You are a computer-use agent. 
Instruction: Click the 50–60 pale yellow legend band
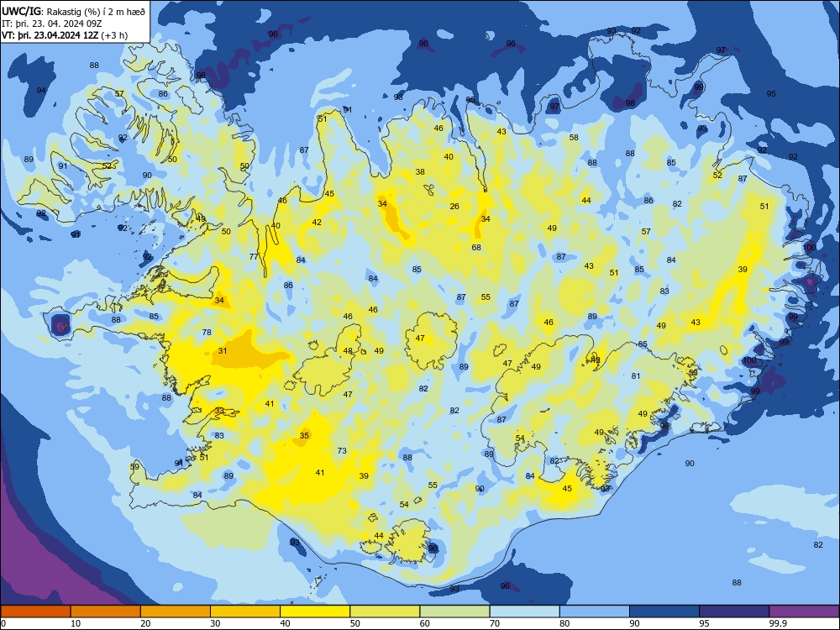point(386,612)
